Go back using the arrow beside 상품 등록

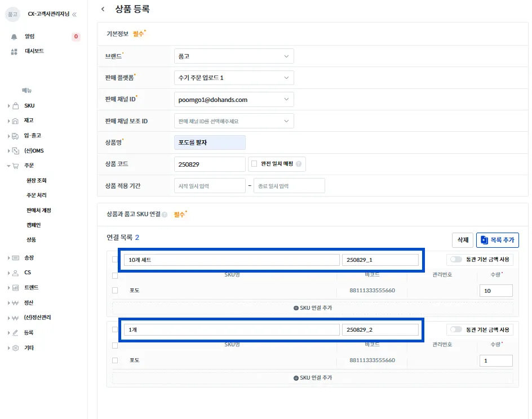pos(103,9)
